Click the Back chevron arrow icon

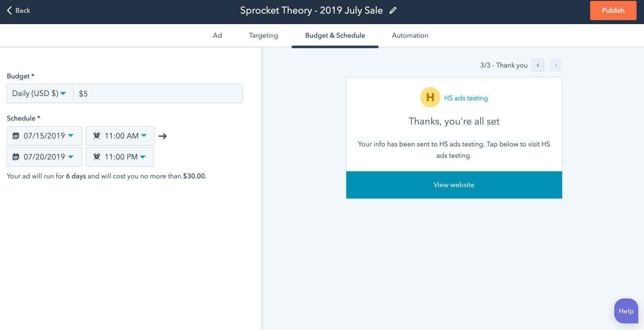(x=9, y=11)
